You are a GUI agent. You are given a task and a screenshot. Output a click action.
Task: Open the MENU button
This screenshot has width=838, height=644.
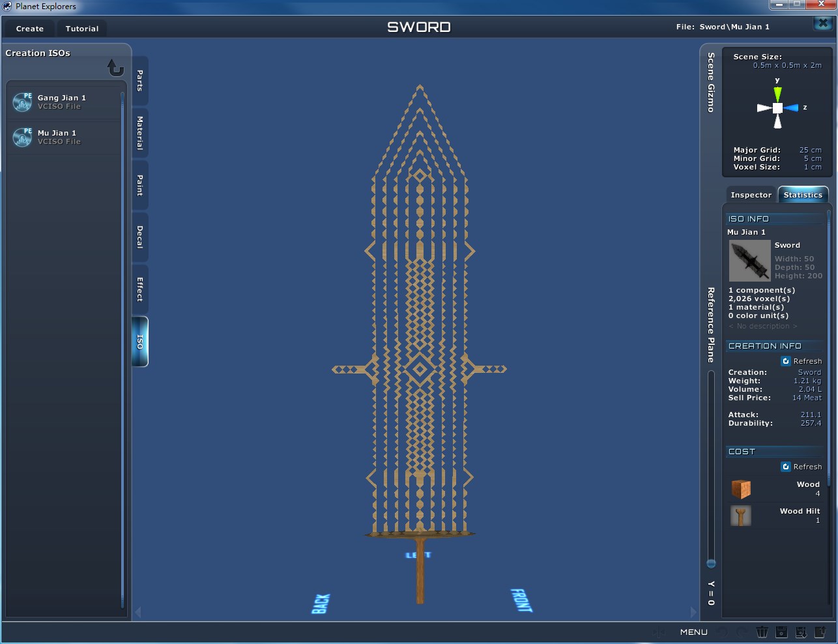693,632
